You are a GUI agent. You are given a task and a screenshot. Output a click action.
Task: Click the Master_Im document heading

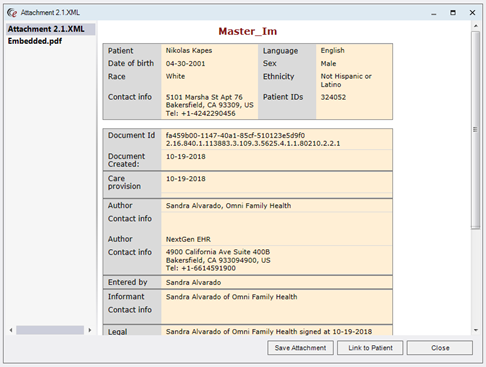pyautogui.click(x=248, y=31)
